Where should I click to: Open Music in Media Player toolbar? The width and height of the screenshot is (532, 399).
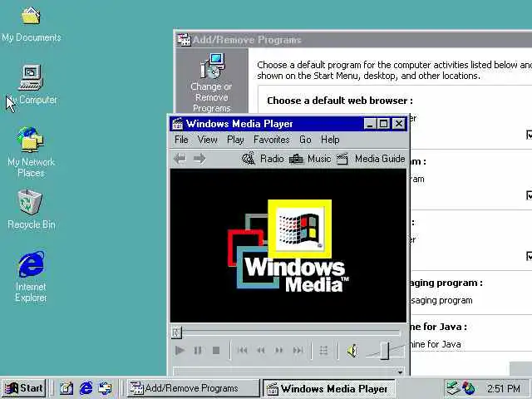[310, 159]
